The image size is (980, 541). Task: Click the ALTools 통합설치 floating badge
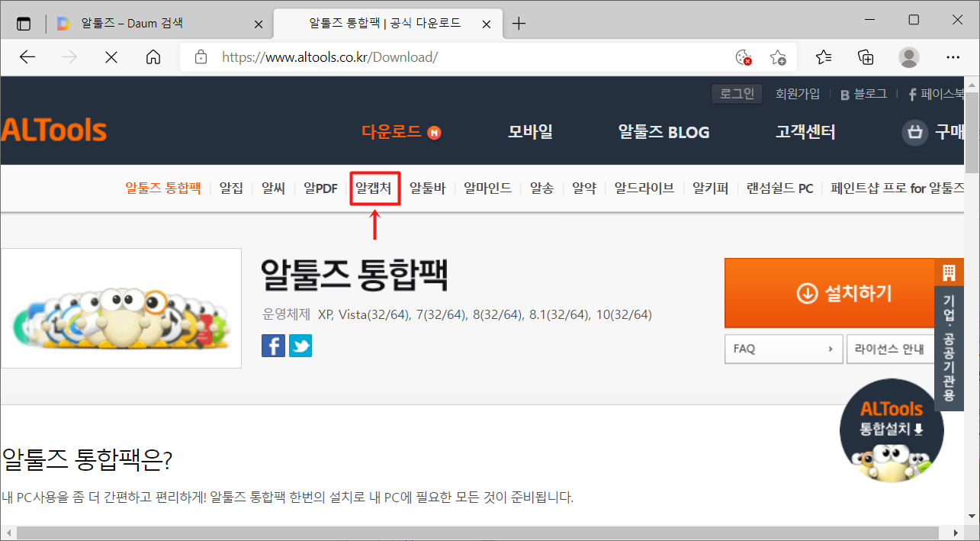pos(892,431)
